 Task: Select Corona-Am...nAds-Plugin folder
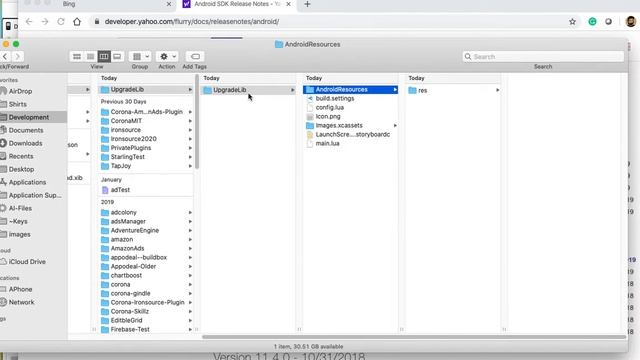point(146,112)
